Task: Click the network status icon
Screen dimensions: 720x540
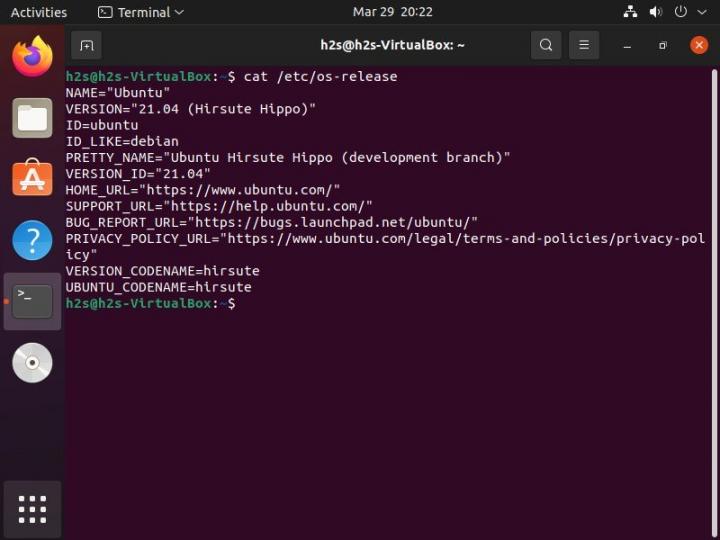Action: click(x=630, y=12)
